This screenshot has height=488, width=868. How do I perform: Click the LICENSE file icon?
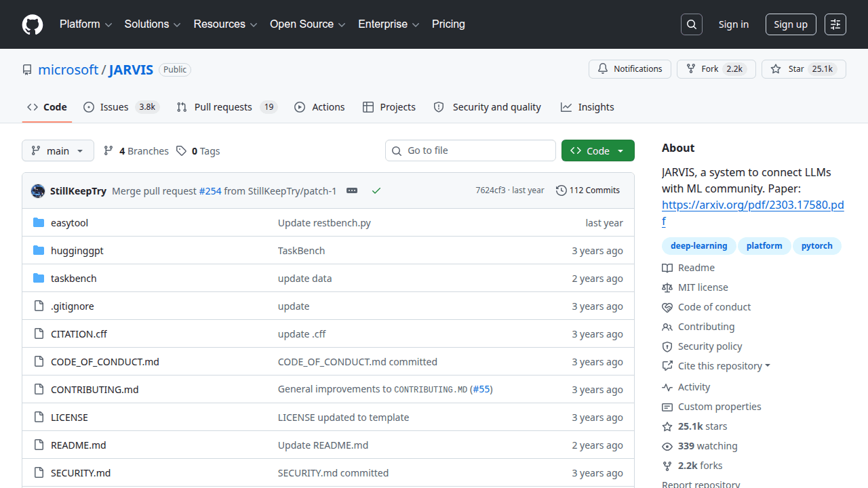click(x=39, y=418)
